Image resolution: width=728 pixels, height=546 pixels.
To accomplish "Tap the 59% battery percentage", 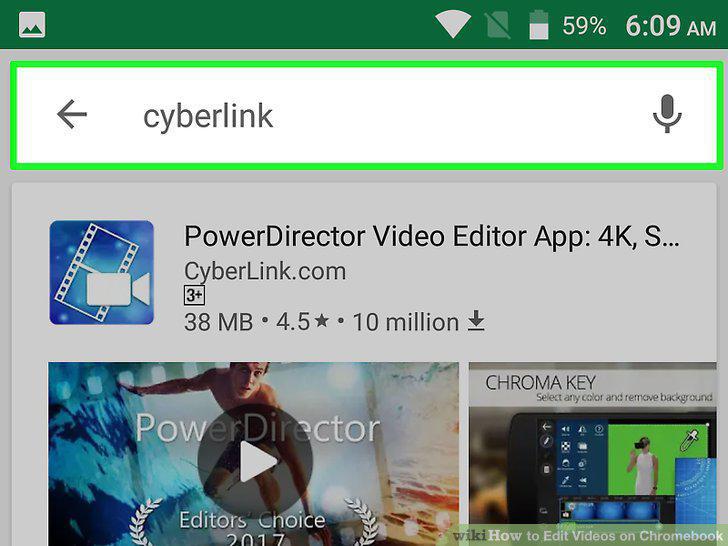I will click(585, 26).
